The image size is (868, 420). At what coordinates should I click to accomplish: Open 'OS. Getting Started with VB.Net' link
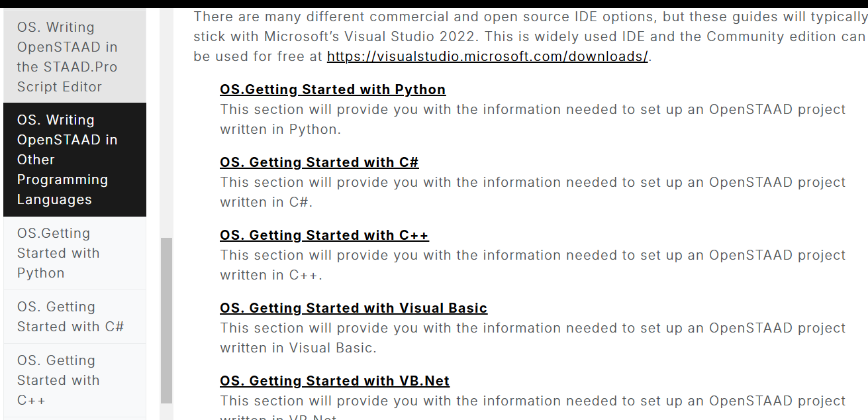coord(334,381)
